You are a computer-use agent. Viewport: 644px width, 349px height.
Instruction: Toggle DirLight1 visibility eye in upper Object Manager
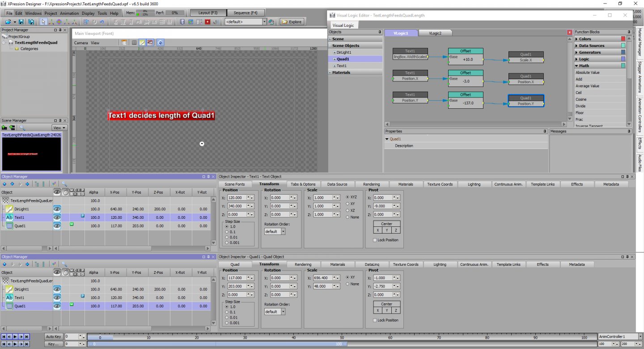point(57,209)
